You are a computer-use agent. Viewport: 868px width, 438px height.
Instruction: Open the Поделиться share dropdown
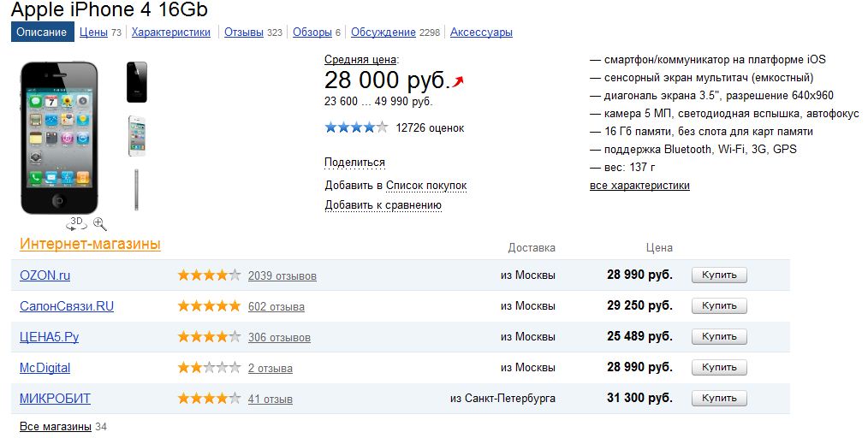tap(354, 163)
